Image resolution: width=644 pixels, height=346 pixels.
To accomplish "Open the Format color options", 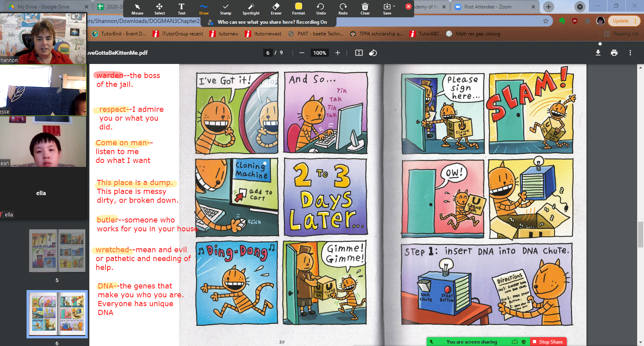I will [x=298, y=9].
